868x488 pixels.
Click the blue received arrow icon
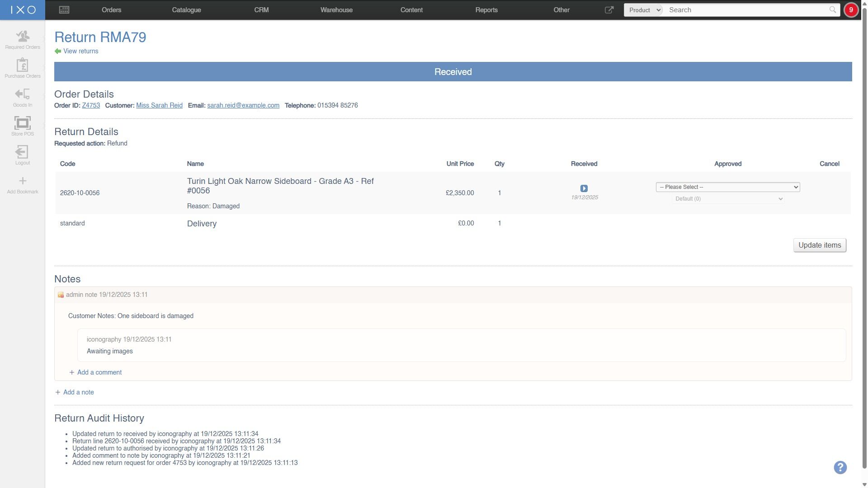coord(584,188)
